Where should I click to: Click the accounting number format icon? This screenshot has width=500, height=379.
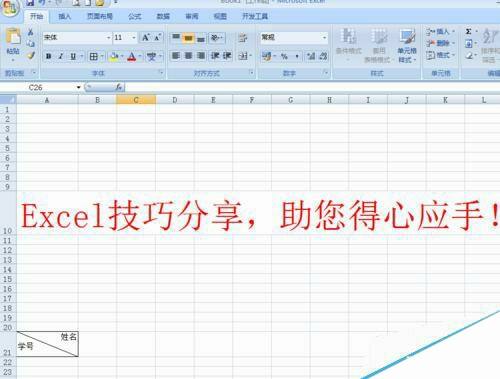click(266, 56)
